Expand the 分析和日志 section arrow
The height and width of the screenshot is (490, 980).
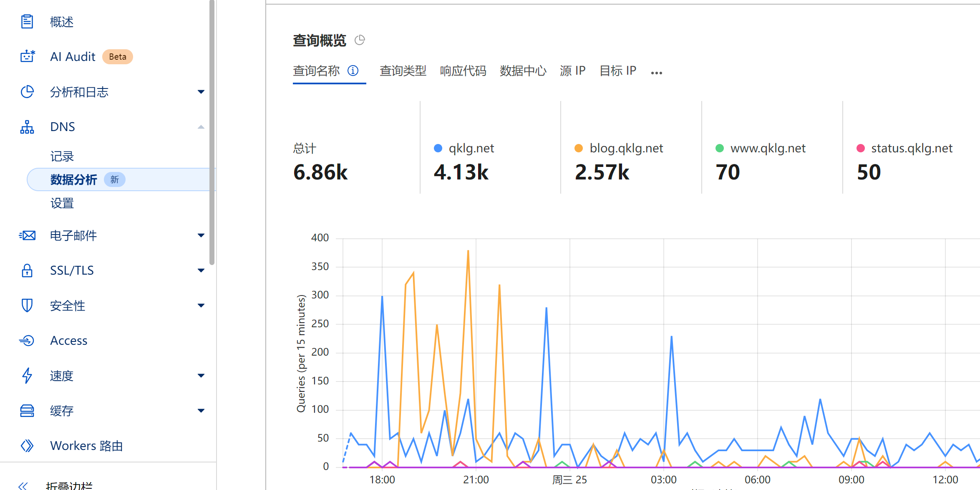(201, 92)
